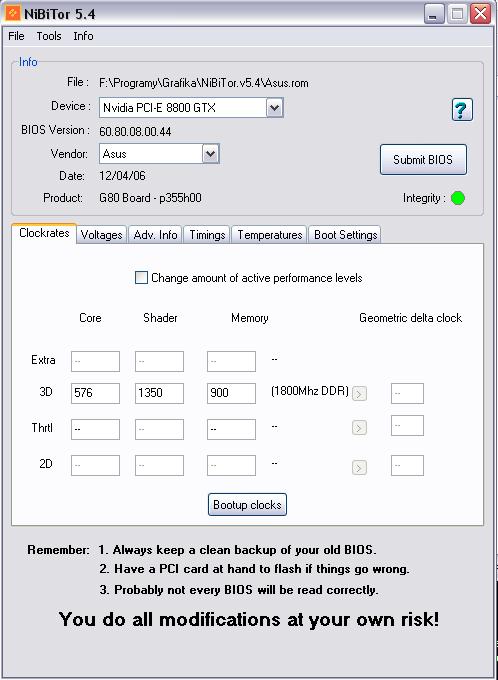The image size is (498, 680).
Task: Switch to the Timings tab
Action: point(207,235)
